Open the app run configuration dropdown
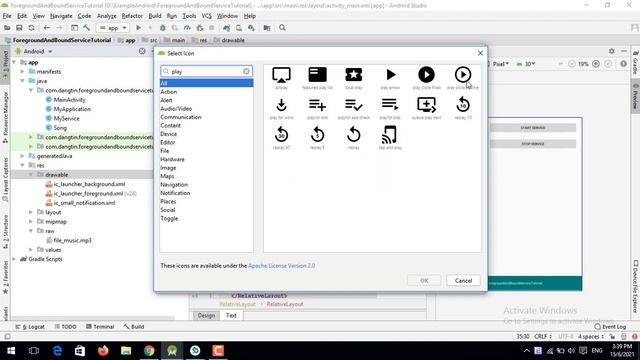640x360 pixels. [113, 28]
